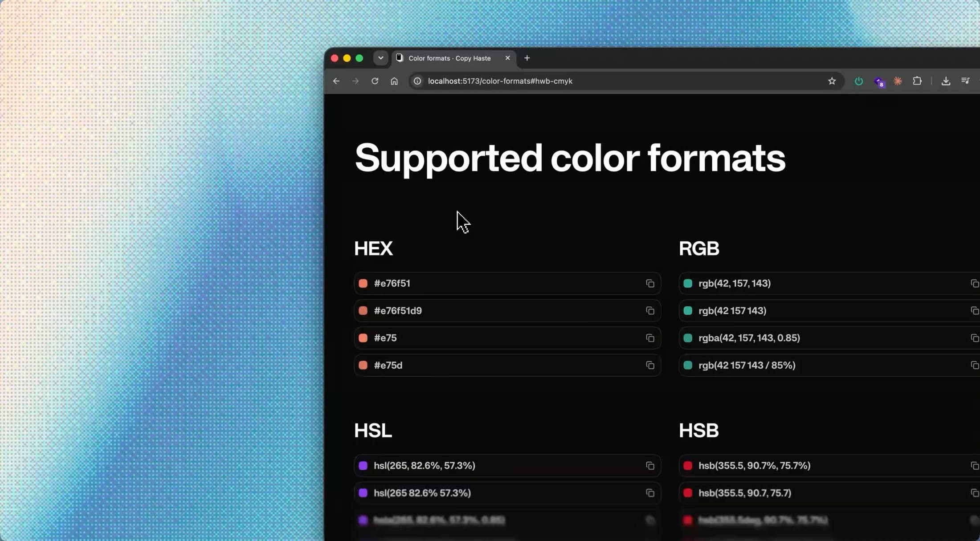Open the purple extension with badge 8
Image resolution: width=980 pixels, height=541 pixels.
pos(879,82)
